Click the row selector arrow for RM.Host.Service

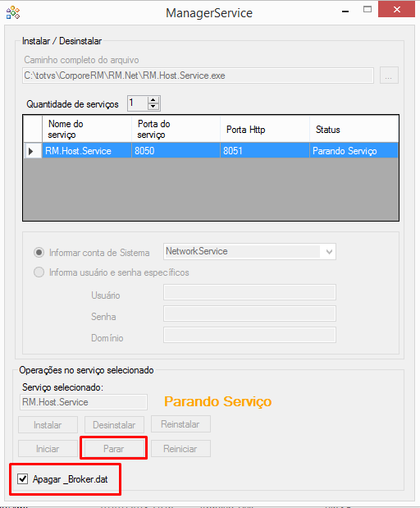click(32, 151)
